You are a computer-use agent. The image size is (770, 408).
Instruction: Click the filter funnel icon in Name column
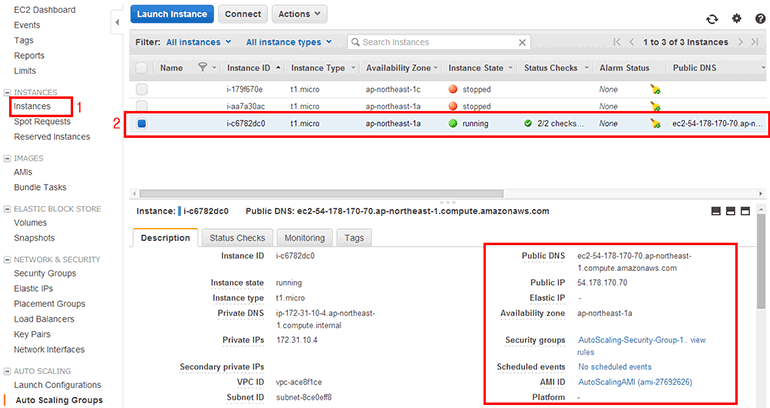203,68
